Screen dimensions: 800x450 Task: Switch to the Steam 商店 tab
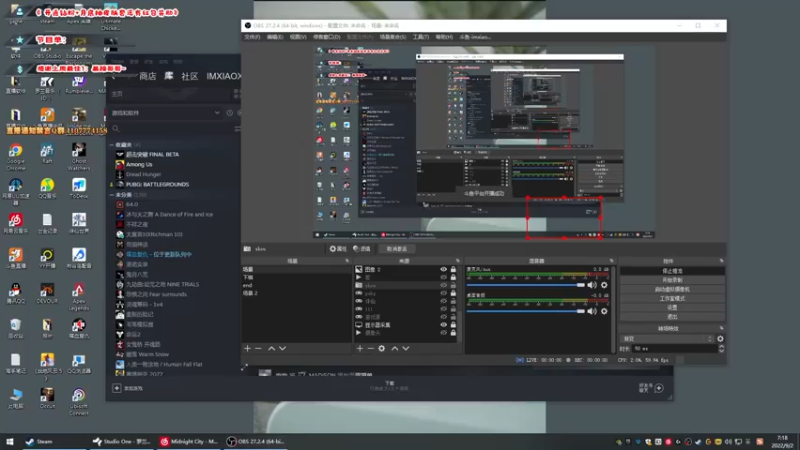pyautogui.click(x=147, y=76)
